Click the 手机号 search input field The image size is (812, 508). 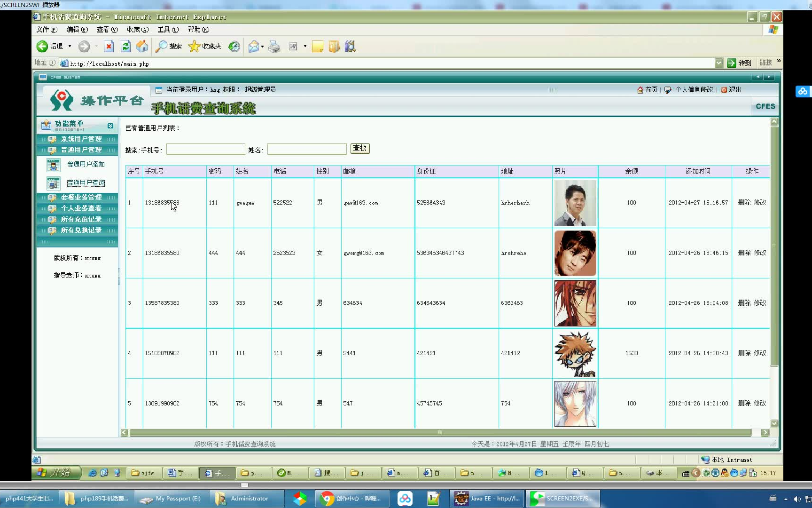coord(205,149)
